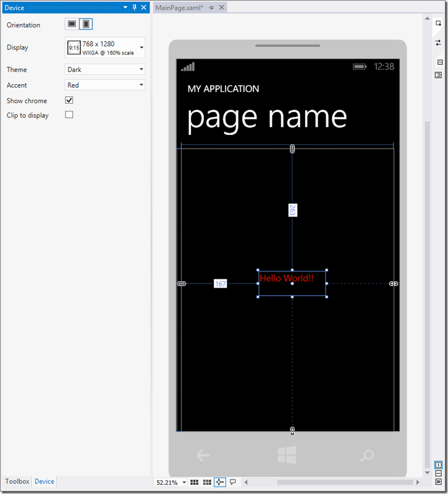Toggle snapping to gridlines icon

coord(207,482)
